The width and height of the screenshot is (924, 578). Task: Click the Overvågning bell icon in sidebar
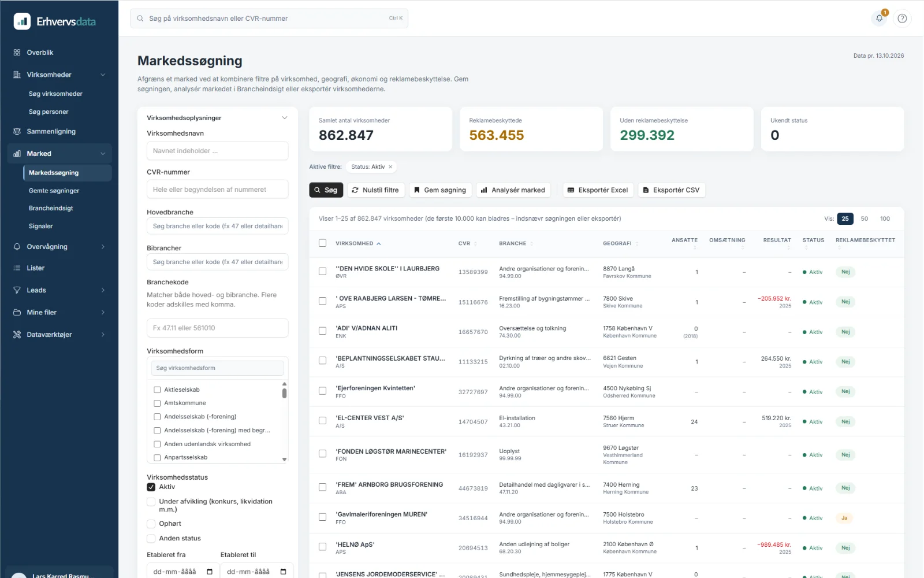pyautogui.click(x=17, y=247)
